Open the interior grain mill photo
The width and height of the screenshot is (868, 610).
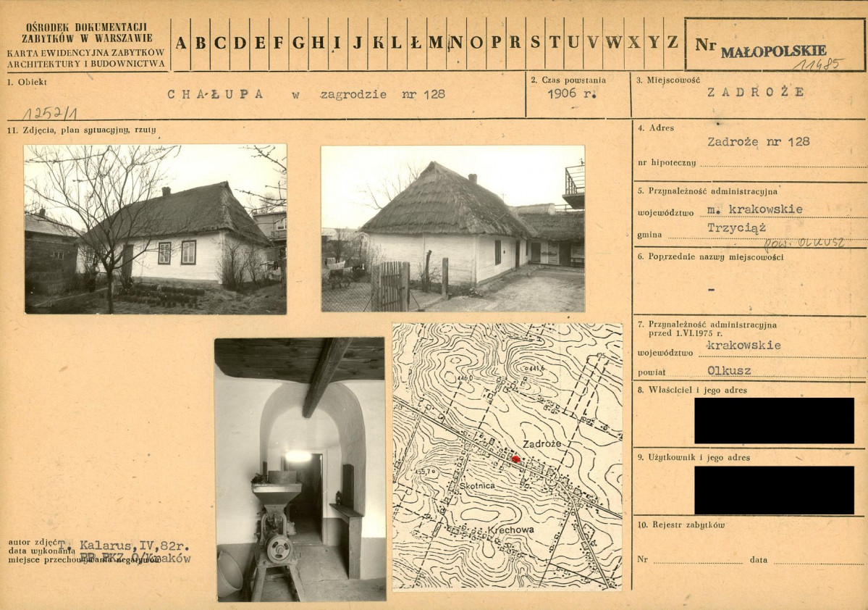coord(300,469)
